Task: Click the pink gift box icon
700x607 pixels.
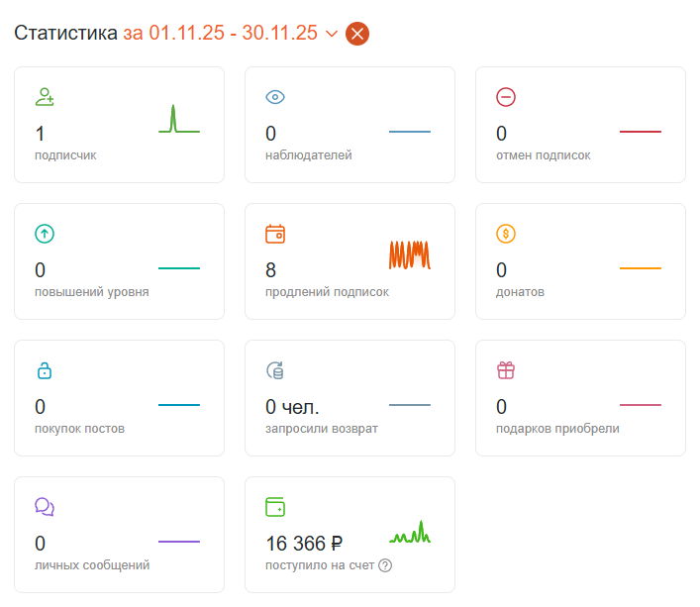Action: click(506, 370)
